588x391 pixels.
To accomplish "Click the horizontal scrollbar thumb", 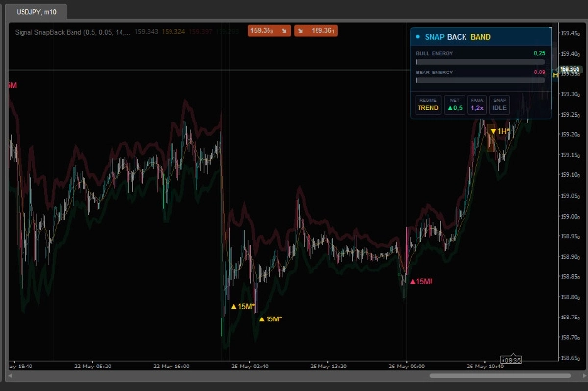I will pyautogui.click(x=501, y=376).
